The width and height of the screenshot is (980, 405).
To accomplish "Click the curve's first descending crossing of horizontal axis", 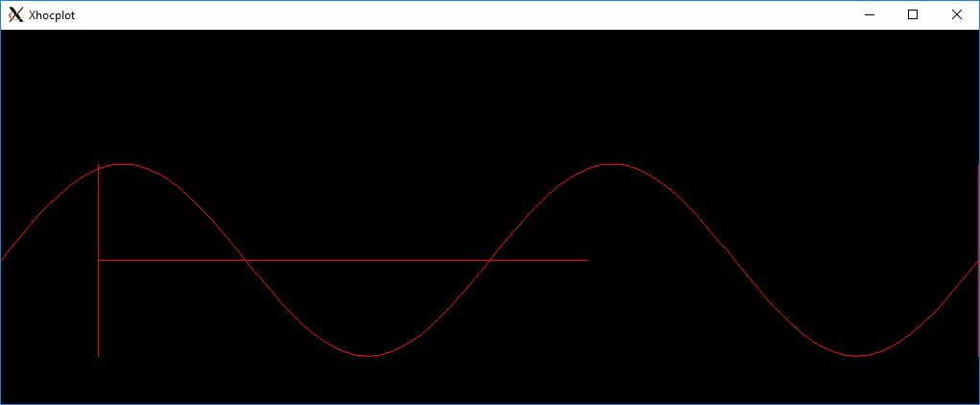I will (x=246, y=260).
